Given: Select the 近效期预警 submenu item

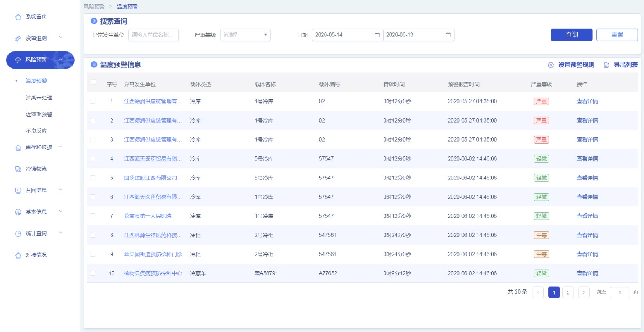Looking at the screenshot, I should [39, 114].
